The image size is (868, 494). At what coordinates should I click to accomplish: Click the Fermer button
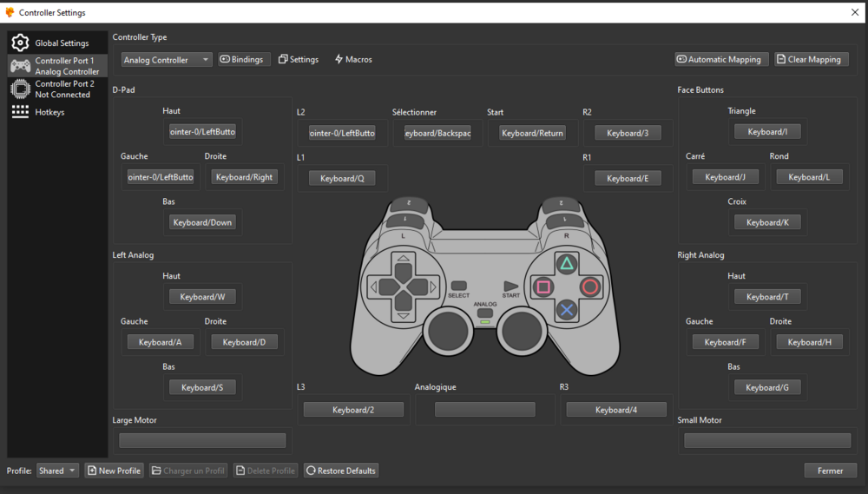click(830, 471)
